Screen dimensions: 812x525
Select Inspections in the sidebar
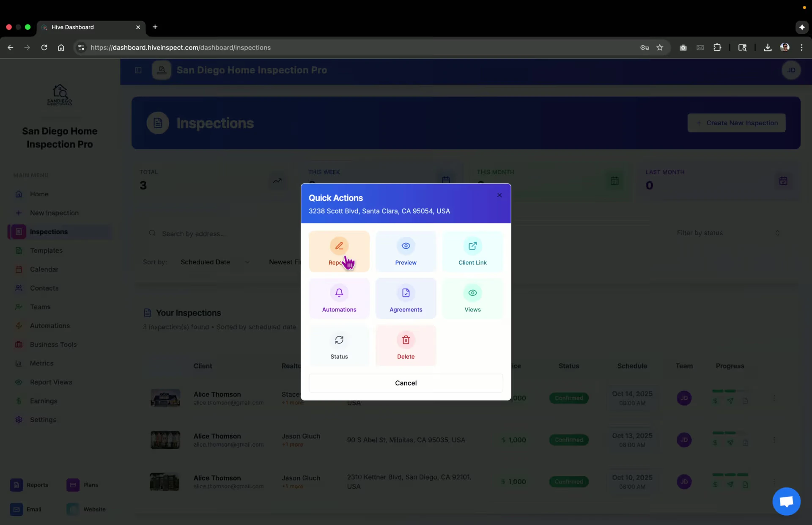60,232
